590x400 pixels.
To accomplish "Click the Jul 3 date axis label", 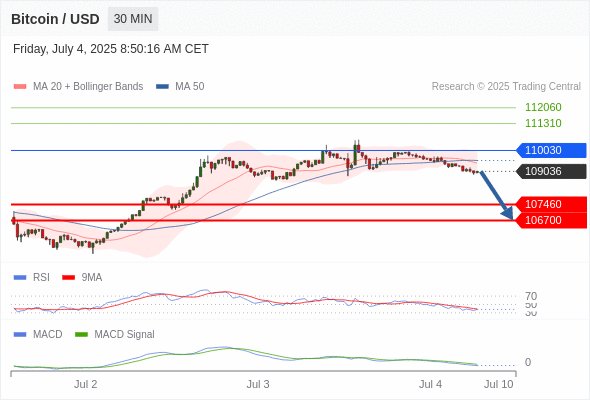I will [258, 384].
